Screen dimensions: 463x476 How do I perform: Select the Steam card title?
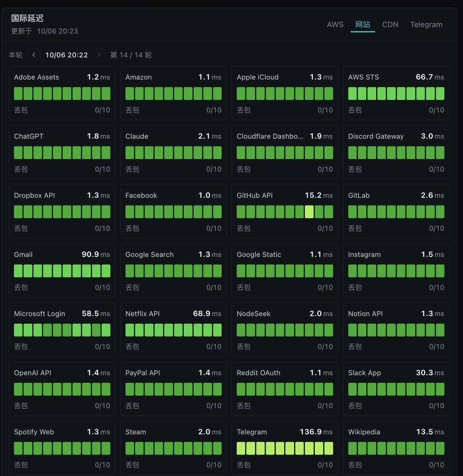click(x=136, y=432)
